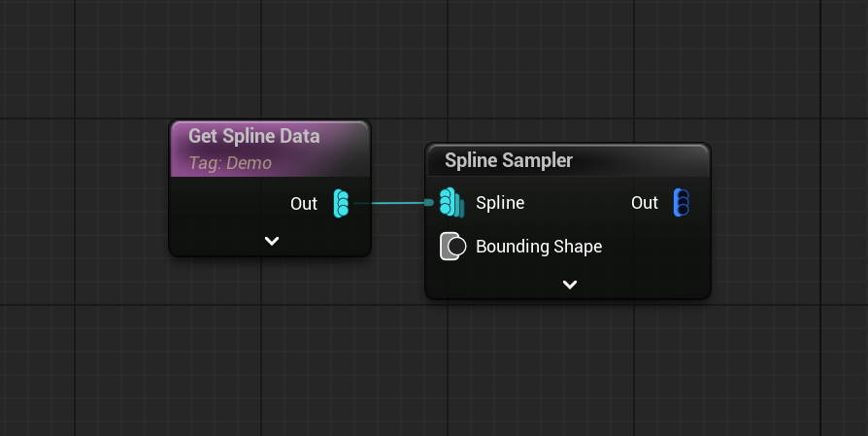Click the Spline input pin icon

coord(451,203)
